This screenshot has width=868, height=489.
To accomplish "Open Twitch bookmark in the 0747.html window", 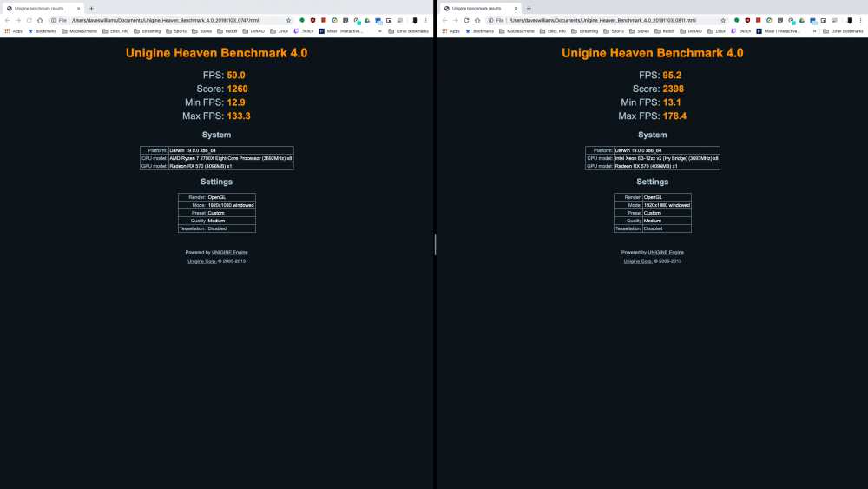I will pos(303,31).
